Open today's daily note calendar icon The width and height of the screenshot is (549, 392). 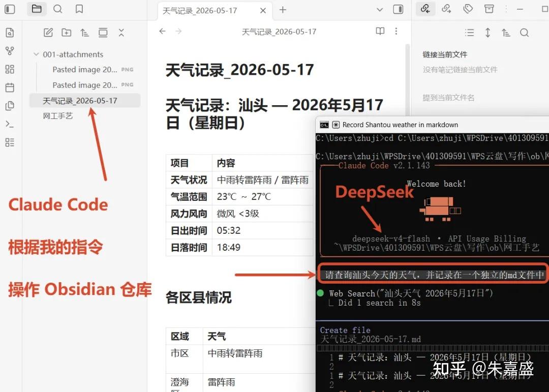(x=10, y=87)
